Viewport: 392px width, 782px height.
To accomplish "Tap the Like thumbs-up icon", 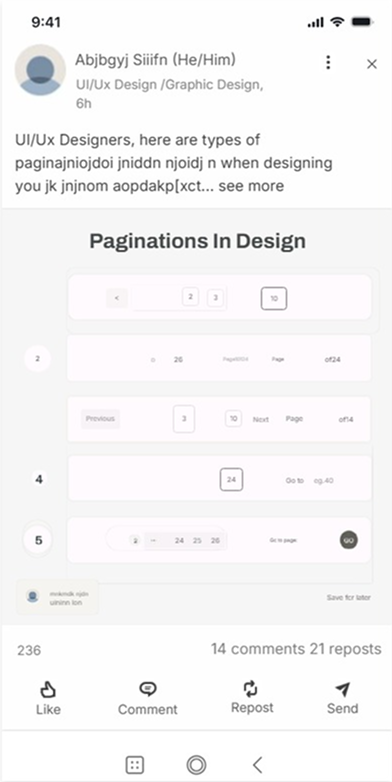I will 48,690.
